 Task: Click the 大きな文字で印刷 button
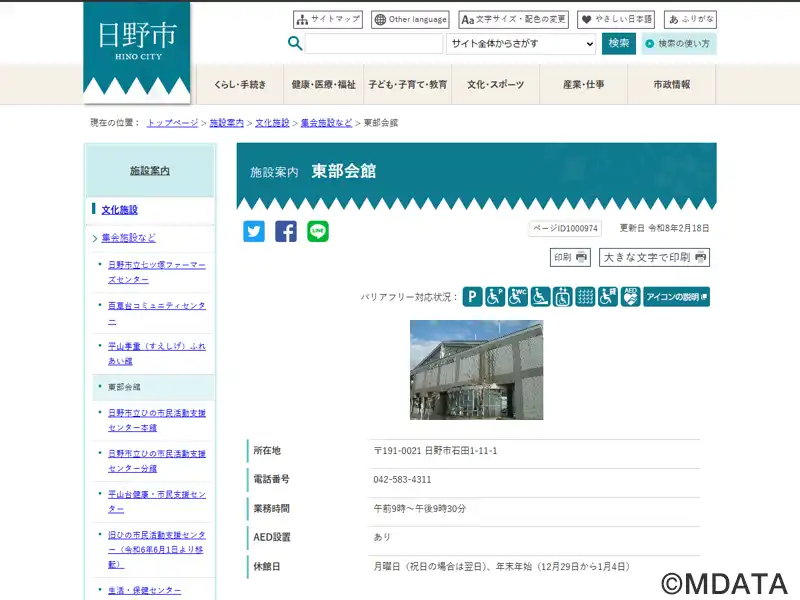click(655, 258)
